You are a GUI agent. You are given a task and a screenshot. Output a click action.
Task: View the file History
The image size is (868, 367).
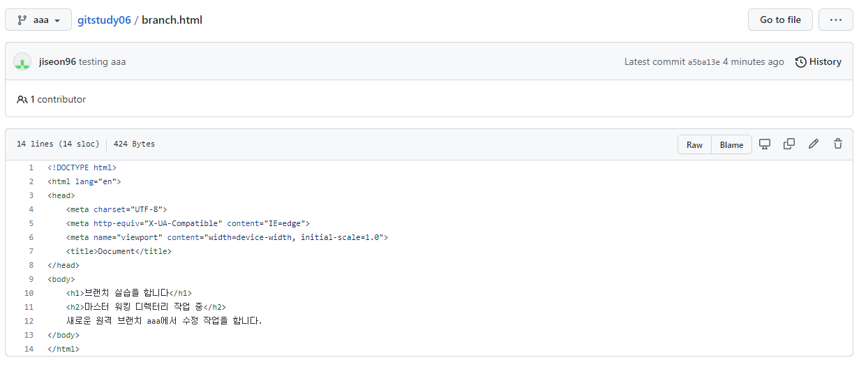coord(825,61)
